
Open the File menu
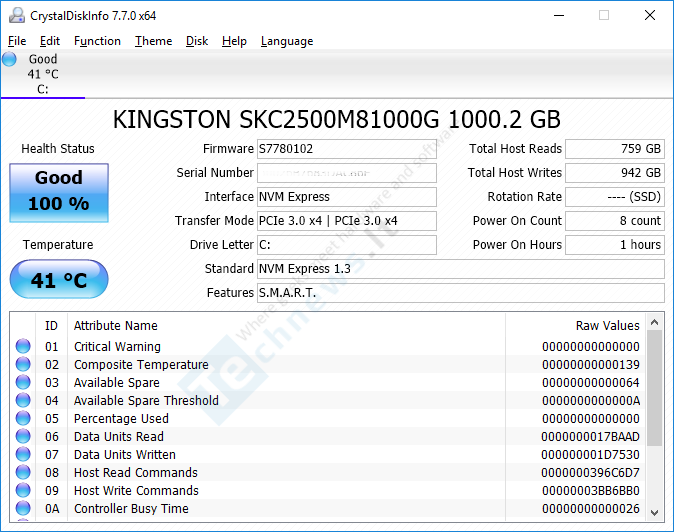click(x=17, y=41)
